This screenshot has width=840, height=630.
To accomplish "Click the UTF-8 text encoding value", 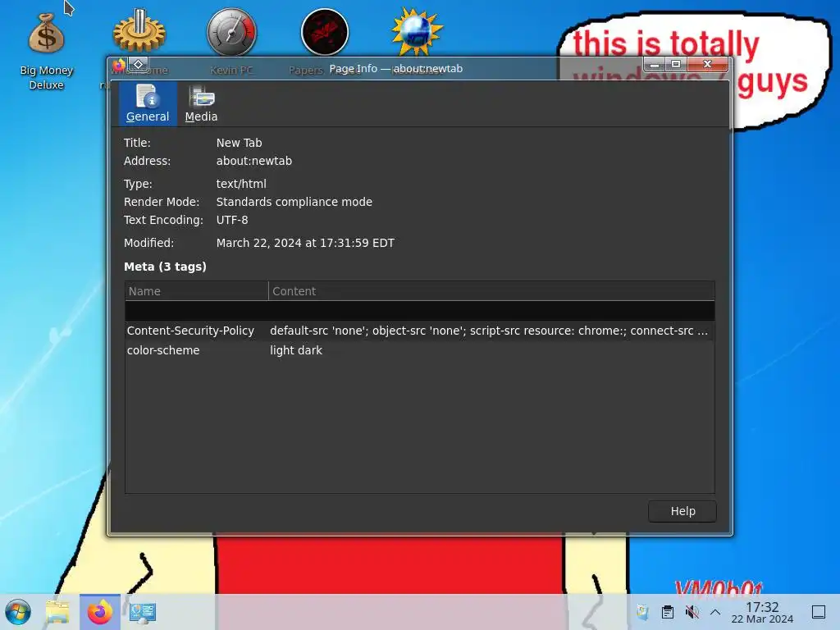I will (232, 220).
